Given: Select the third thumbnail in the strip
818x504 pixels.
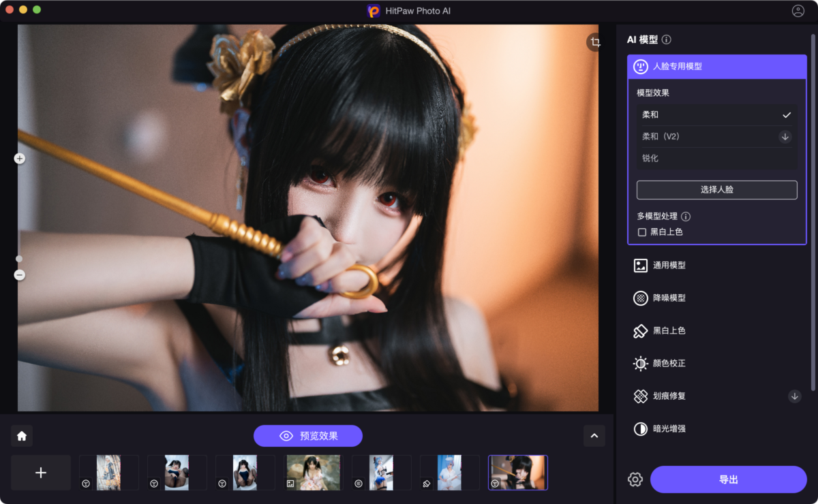Looking at the screenshot, I should point(245,473).
